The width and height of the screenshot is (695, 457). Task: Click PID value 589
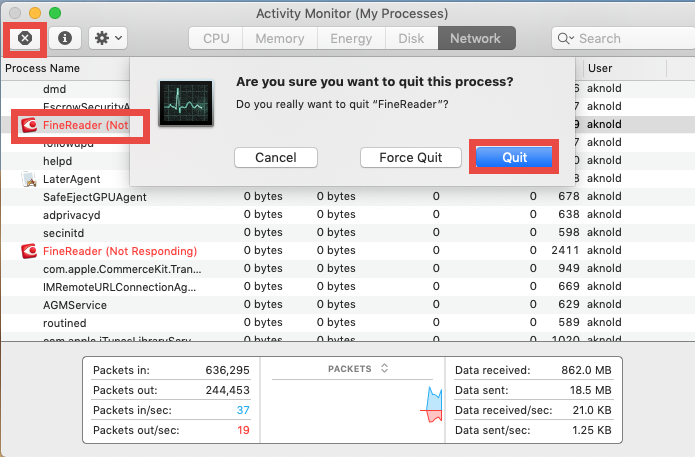pos(569,322)
